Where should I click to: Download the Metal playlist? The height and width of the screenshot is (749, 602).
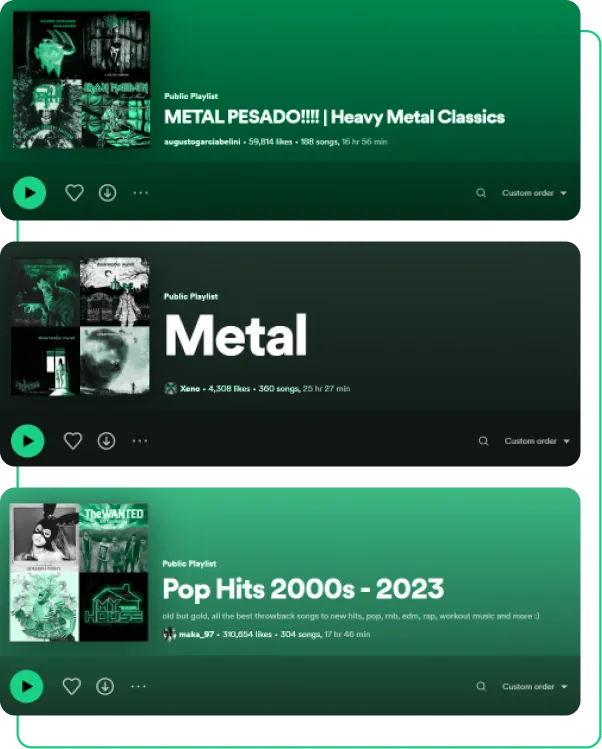click(x=107, y=441)
